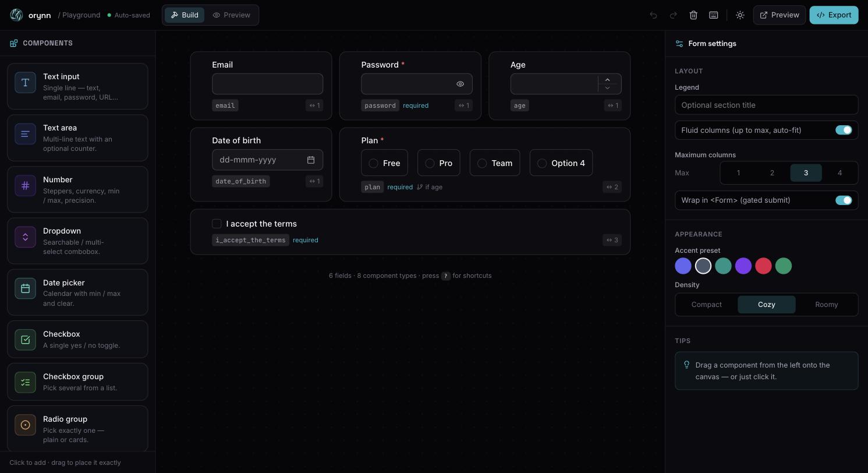Click the Form settings panel icon
868x473 pixels.
point(679,44)
